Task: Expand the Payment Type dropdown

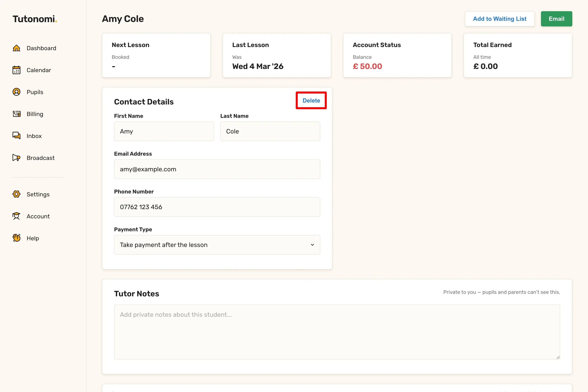Action: coord(217,245)
